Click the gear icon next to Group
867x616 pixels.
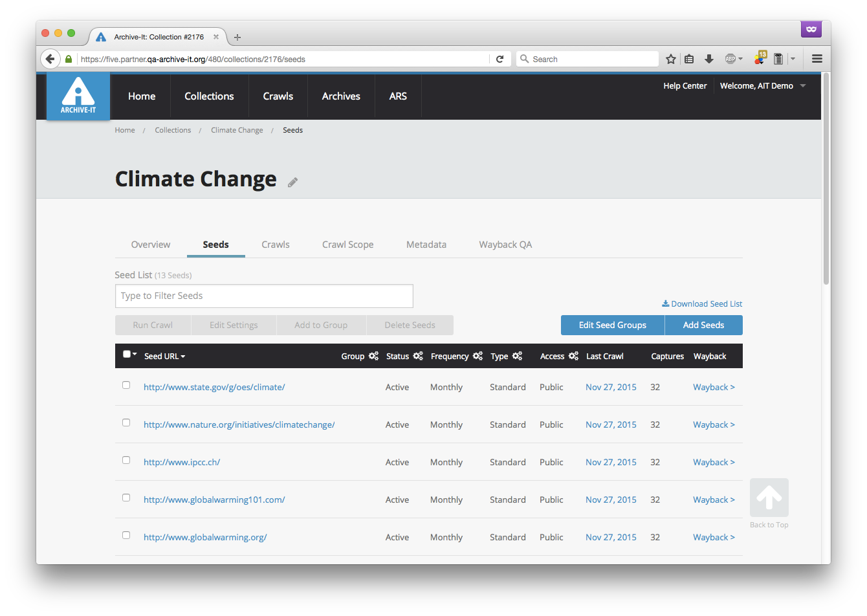tap(373, 356)
